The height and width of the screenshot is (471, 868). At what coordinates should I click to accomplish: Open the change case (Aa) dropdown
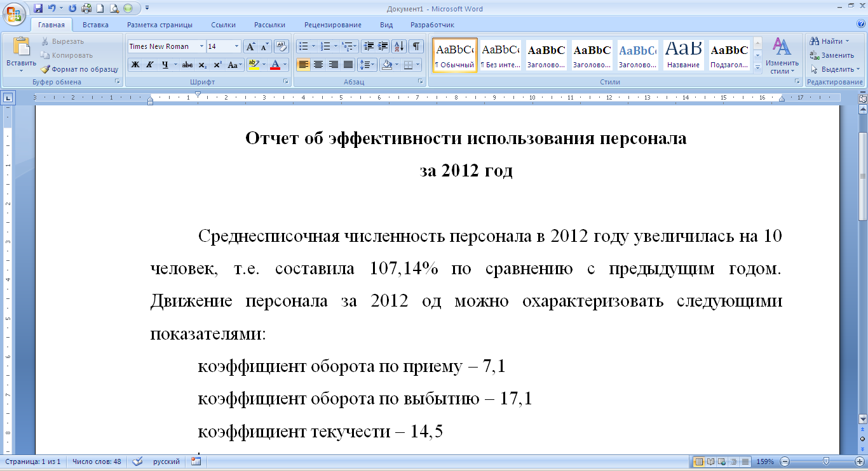235,65
